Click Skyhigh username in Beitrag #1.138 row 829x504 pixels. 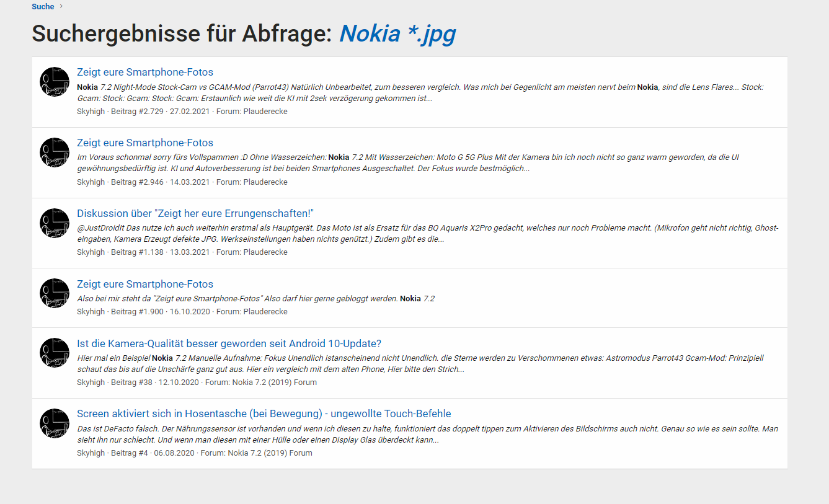pyautogui.click(x=91, y=252)
